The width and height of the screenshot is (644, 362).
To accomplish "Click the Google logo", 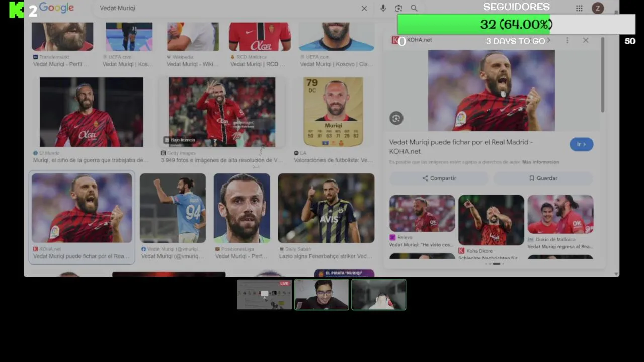I will [x=56, y=8].
